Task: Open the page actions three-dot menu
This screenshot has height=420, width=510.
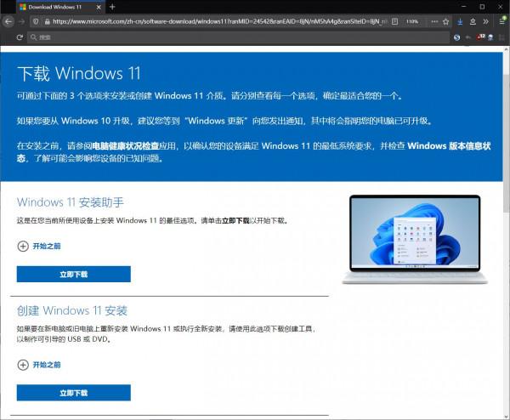Action: (x=434, y=21)
